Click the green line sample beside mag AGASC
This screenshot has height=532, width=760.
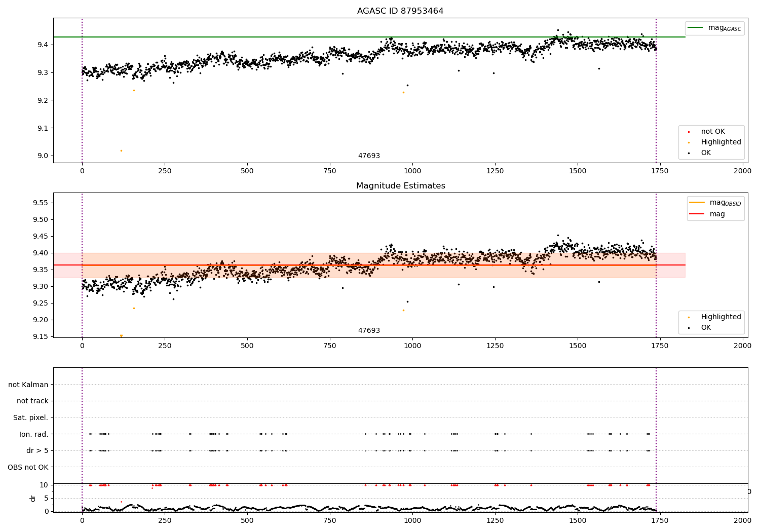[696, 28]
